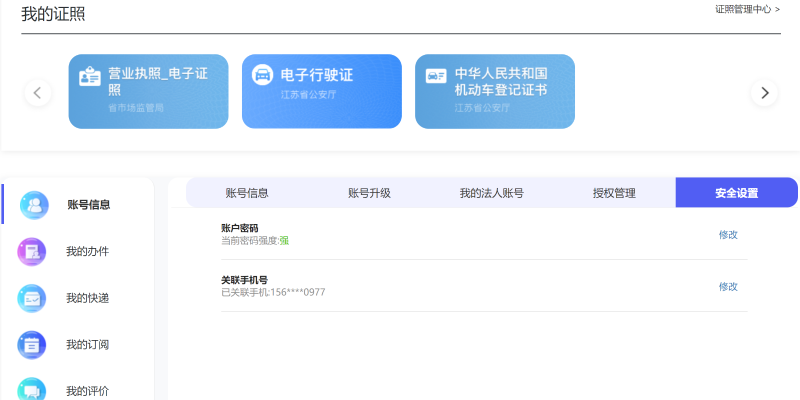Screen dimensions: 800x400
Task: Click the 我的快递 sidebar icon
Action: point(32,298)
